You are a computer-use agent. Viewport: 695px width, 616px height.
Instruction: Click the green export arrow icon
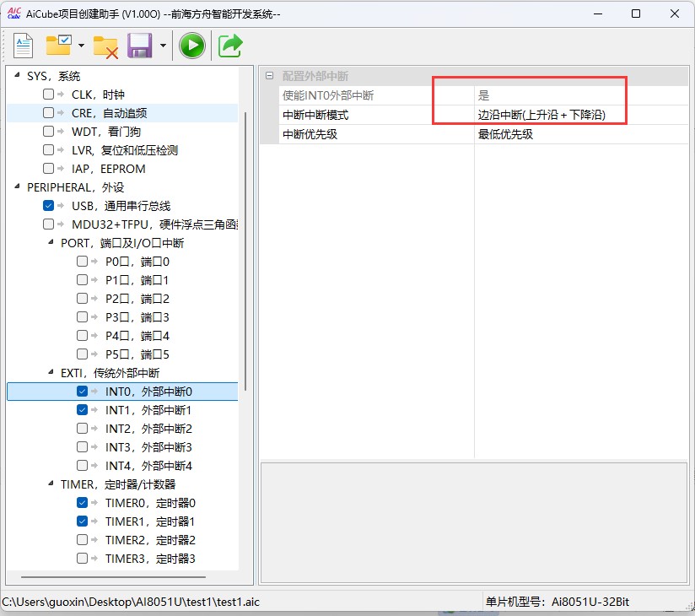coord(230,46)
